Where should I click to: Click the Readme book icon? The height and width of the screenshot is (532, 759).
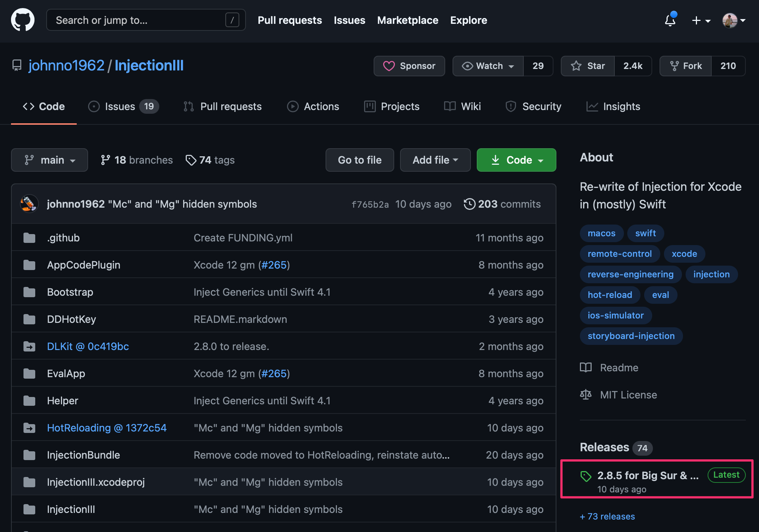coord(586,368)
